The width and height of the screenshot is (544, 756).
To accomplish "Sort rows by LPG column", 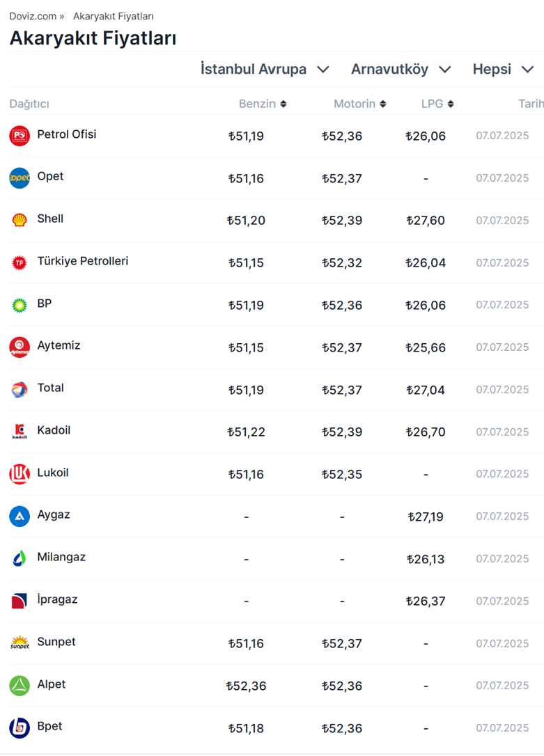I will tap(437, 104).
